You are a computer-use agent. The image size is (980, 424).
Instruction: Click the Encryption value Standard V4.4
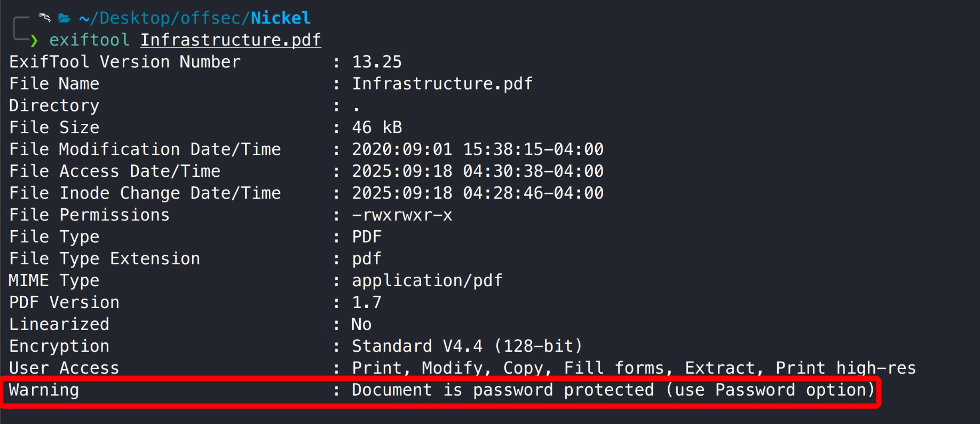pyautogui.click(x=467, y=347)
